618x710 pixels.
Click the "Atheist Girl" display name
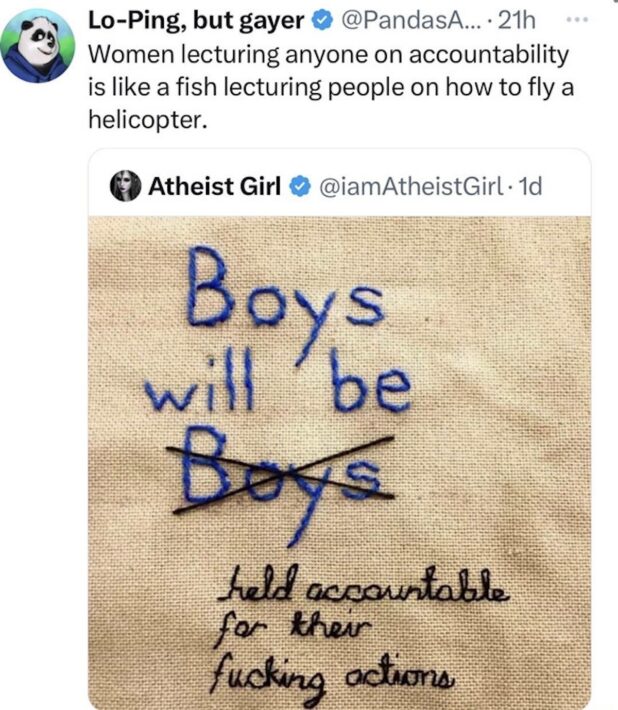click(214, 187)
